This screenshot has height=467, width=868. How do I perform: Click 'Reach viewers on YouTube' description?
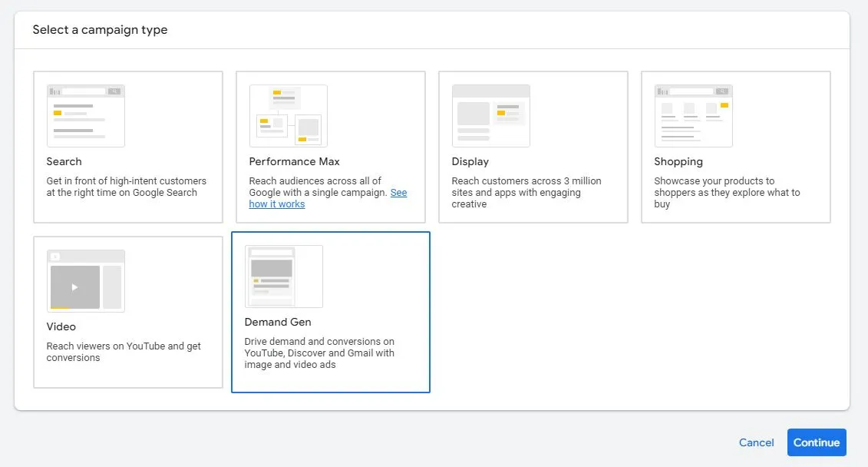pos(124,352)
